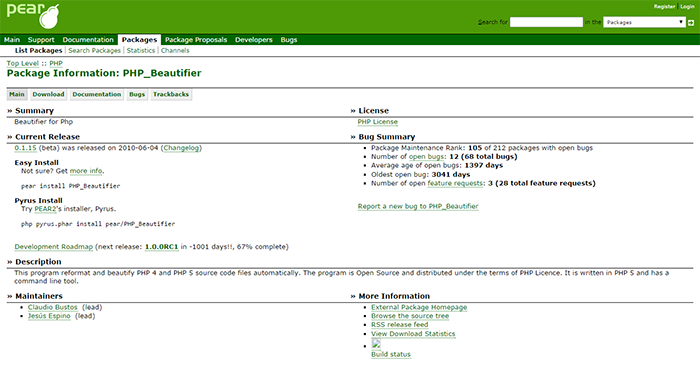Open the Bugs package tab
Screen dimensions: 700x374
tap(137, 94)
